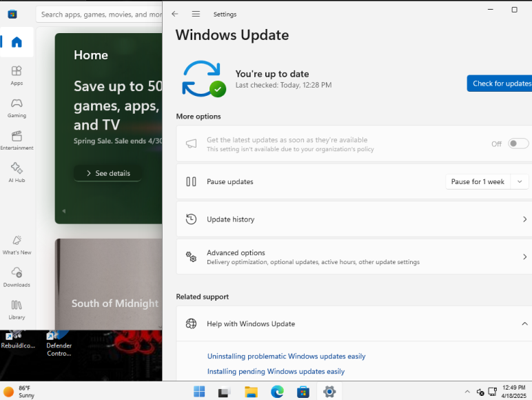Image resolution: width=532 pixels, height=400 pixels.
Task: Click the Pause updates pause icon
Action: [x=191, y=181]
